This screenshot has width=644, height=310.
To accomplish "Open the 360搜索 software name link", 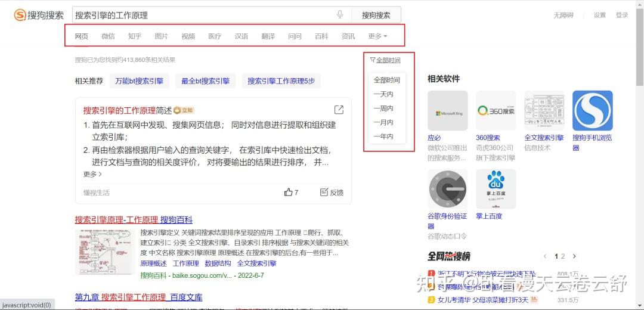I will tap(488, 138).
